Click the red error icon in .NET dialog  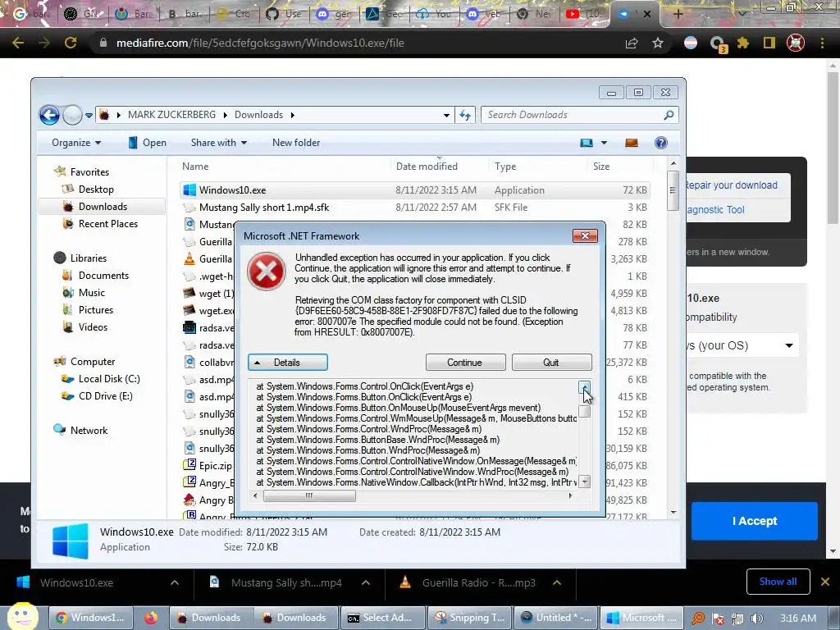(267, 271)
